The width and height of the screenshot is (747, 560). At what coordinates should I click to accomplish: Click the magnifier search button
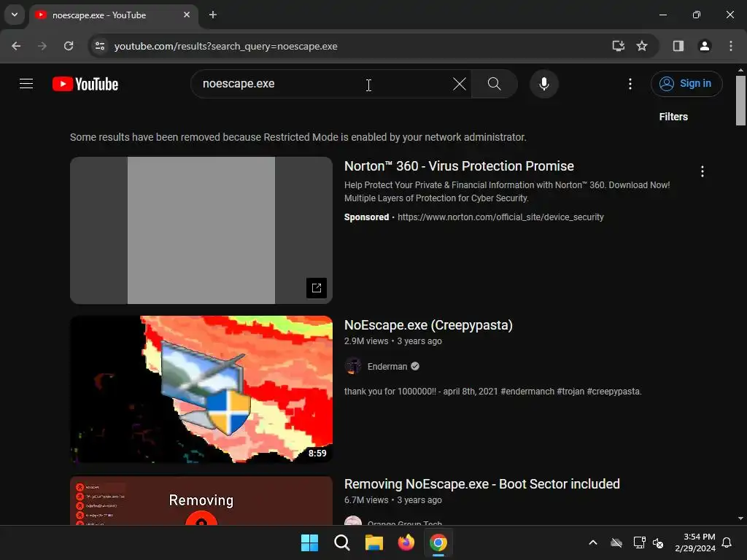click(494, 84)
